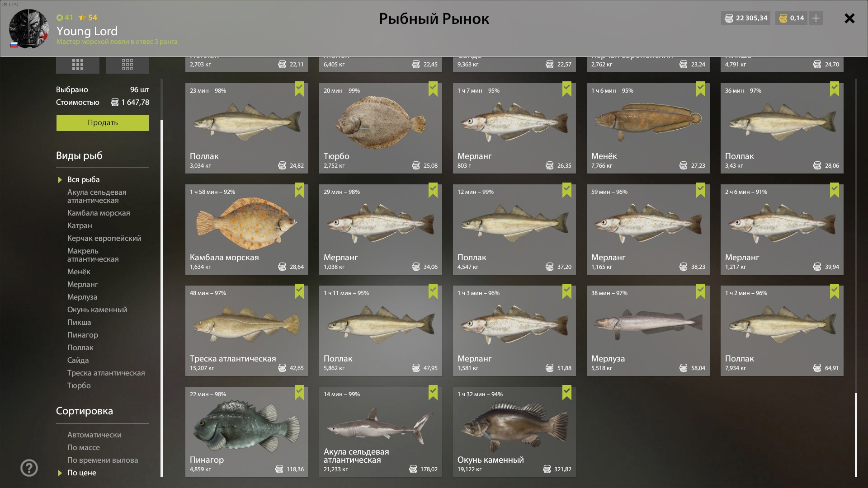The image size is (868, 488).
Task: Choose Автоматически sorting option
Action: (x=94, y=435)
